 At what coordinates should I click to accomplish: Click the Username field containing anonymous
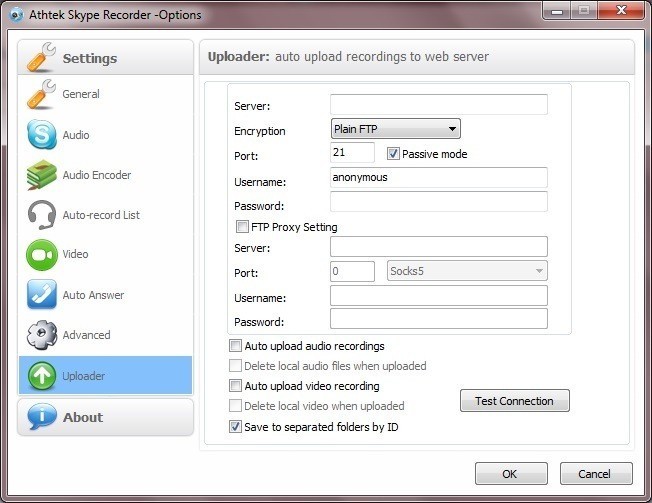click(439, 178)
